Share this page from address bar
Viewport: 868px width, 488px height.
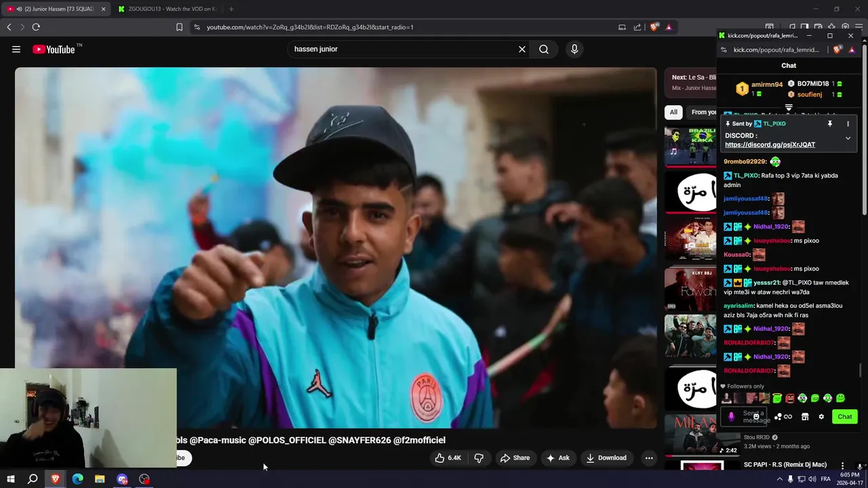637,27
